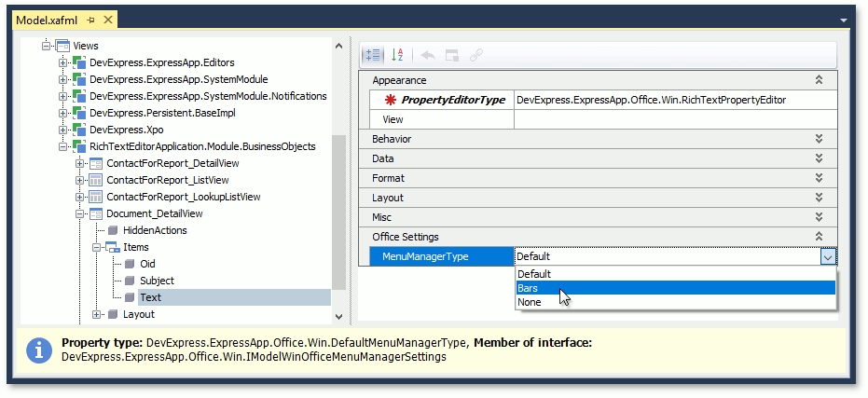The height and width of the screenshot is (398, 868).
Task: Select DevExpress.Xpo tree item
Action: point(127,130)
